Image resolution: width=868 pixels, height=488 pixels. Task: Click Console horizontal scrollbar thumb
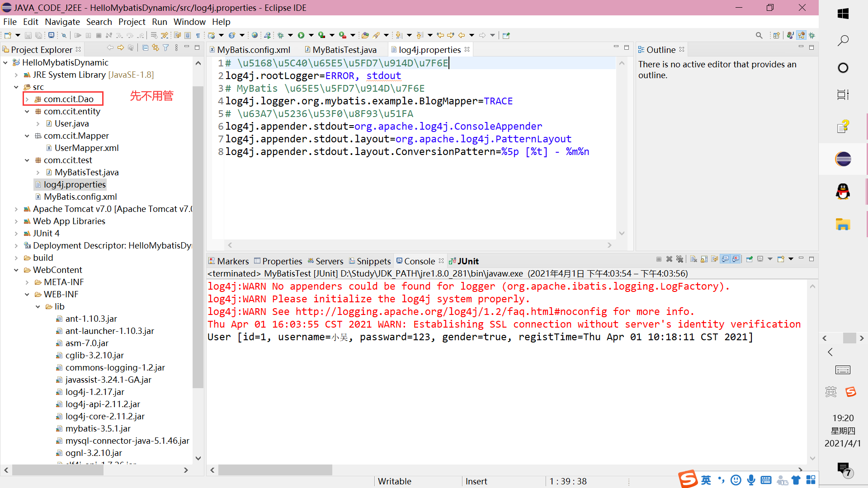(275, 470)
